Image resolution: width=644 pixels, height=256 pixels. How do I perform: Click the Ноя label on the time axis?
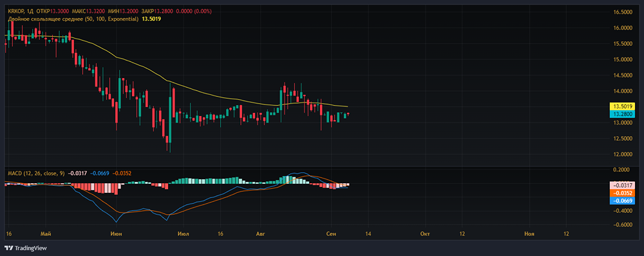pyautogui.click(x=529, y=234)
